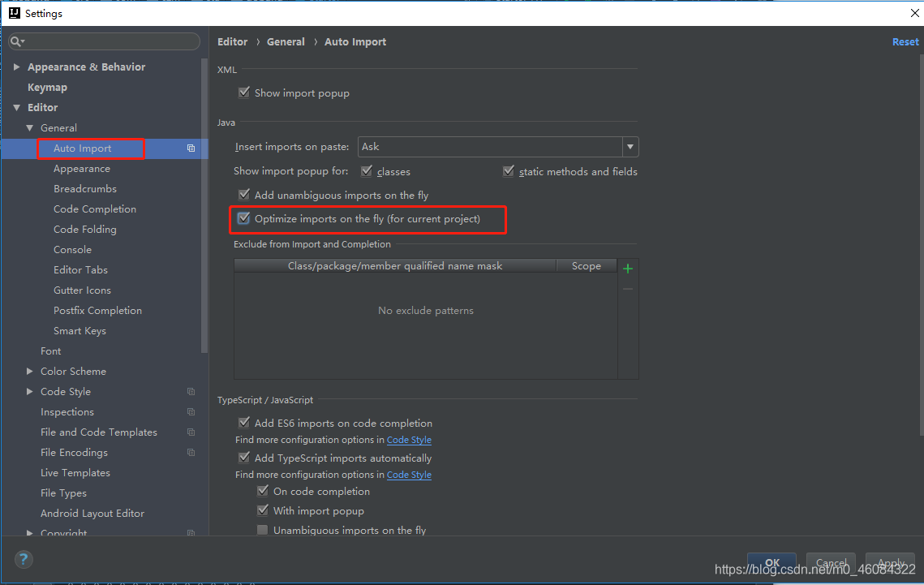Open Font settings
This screenshot has height=585, width=924.
point(50,351)
